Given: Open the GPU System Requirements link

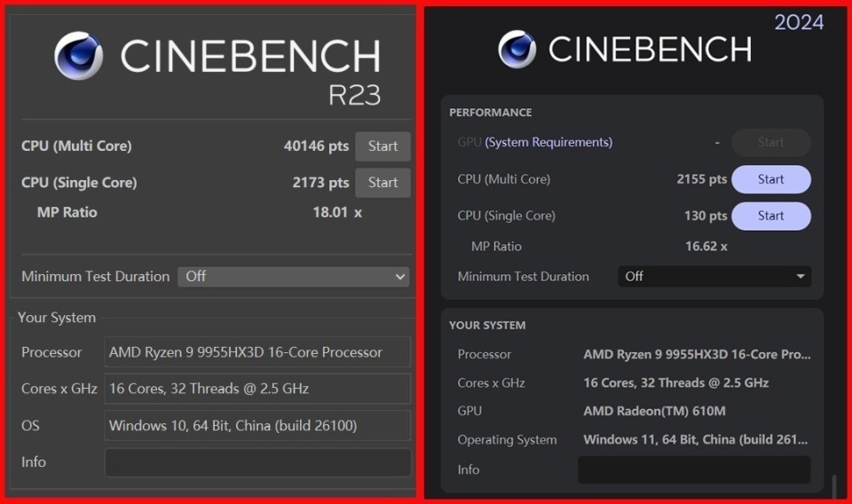Looking at the screenshot, I should [548, 142].
